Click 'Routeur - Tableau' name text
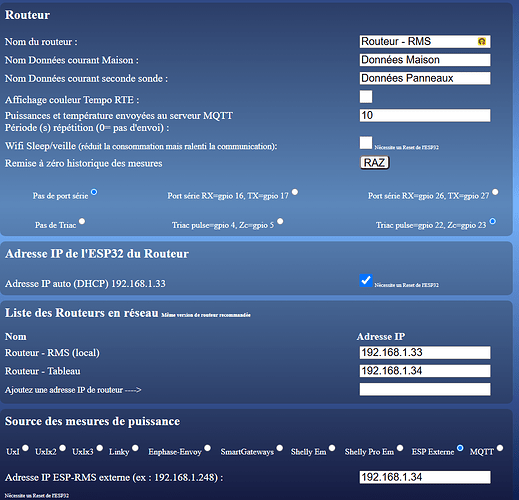This screenshot has height=500, width=519. (x=43, y=371)
